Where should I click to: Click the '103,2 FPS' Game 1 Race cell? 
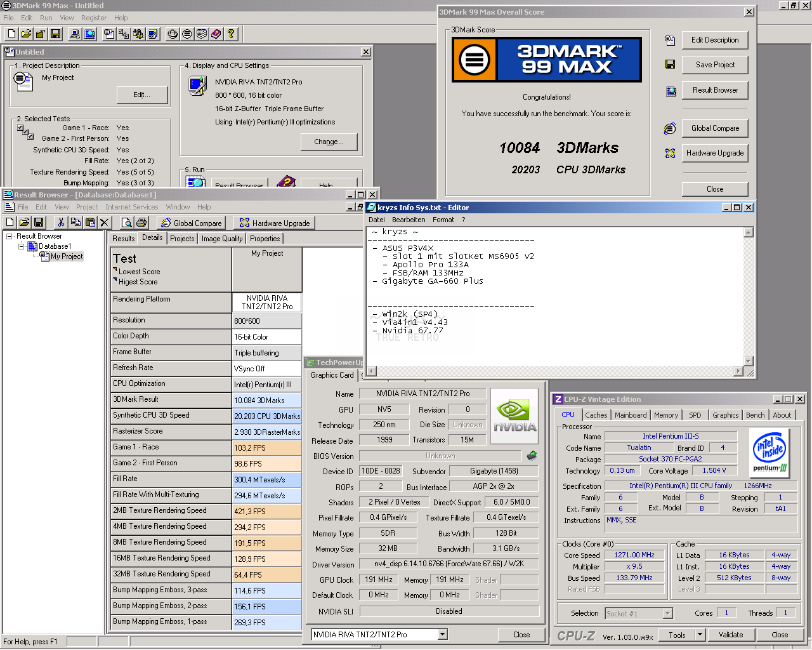267,448
